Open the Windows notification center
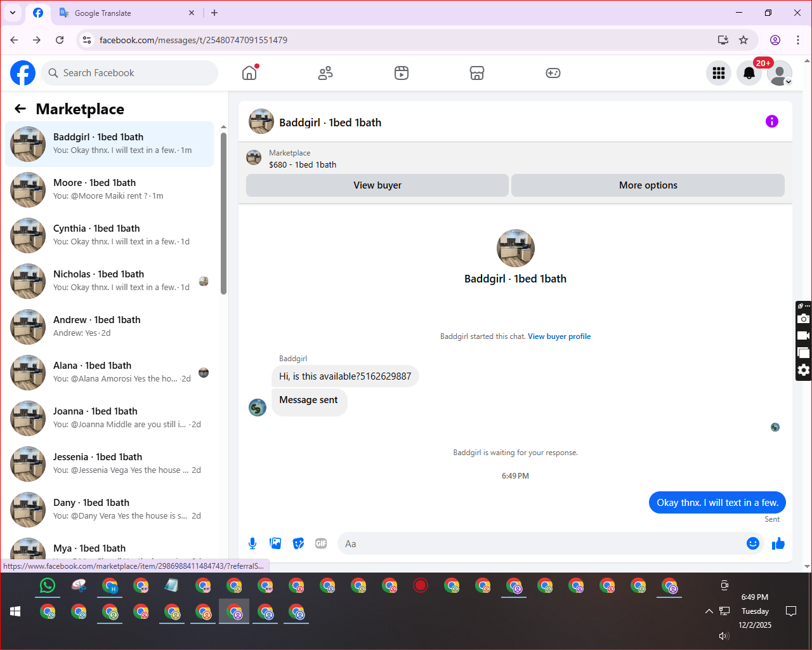The width and height of the screenshot is (812, 650). coord(791,611)
